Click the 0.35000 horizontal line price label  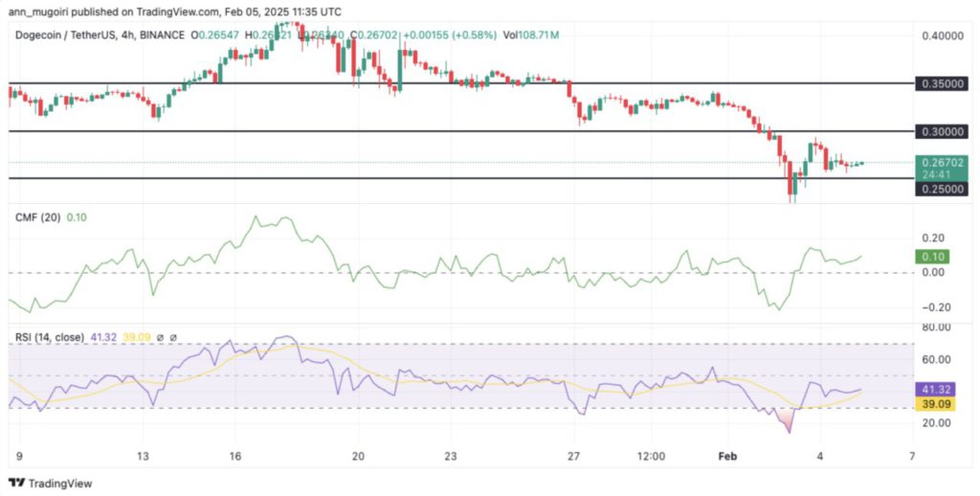click(x=942, y=83)
